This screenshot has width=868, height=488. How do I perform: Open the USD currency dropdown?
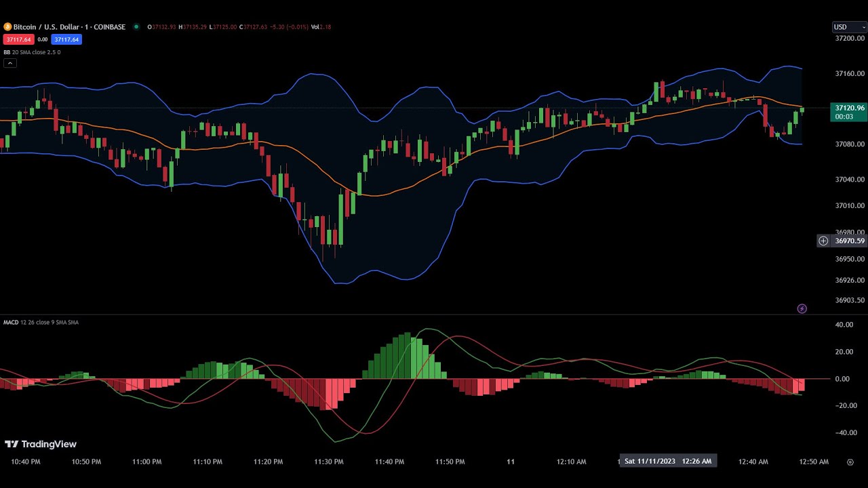[849, 27]
